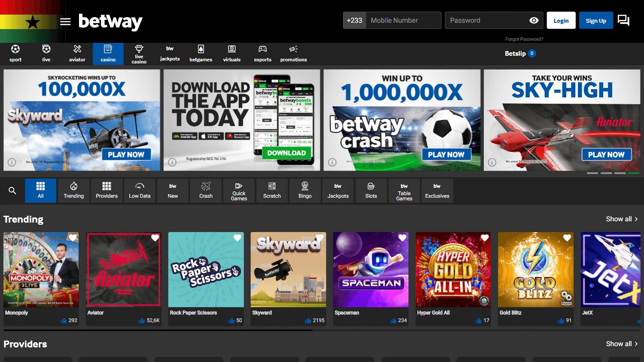This screenshot has width=644, height=362.
Task: Click the Sign Up button
Action: click(x=596, y=21)
